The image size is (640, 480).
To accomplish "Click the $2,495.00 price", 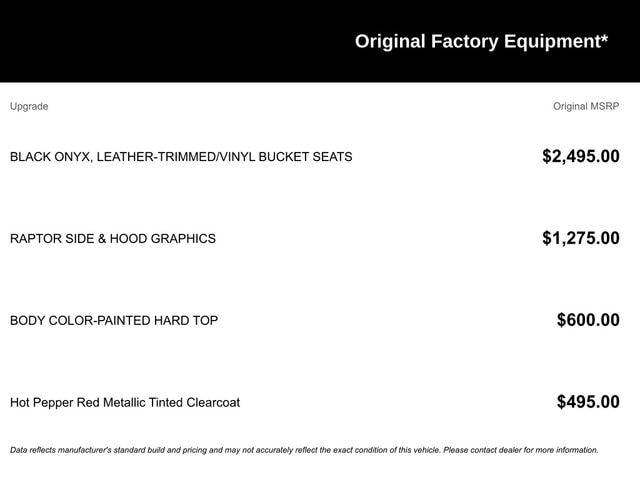I will coord(580,156).
